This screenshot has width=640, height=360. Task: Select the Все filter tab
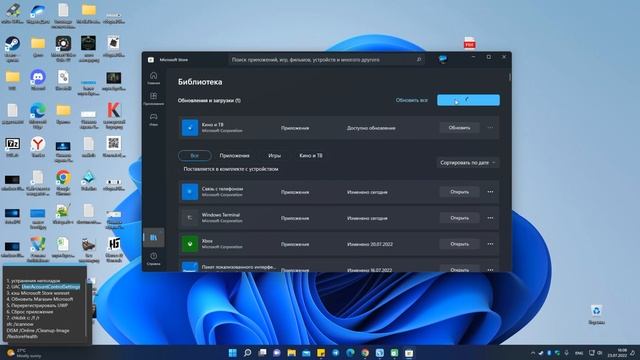coord(195,156)
